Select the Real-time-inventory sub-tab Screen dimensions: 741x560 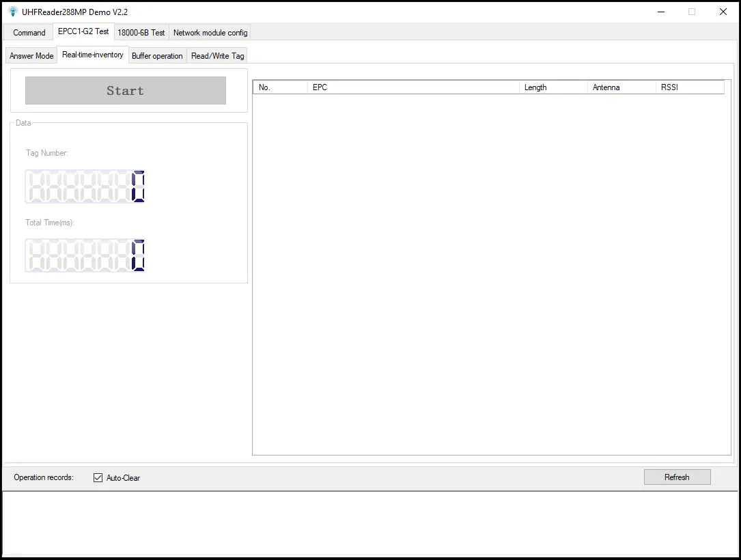[93, 55]
